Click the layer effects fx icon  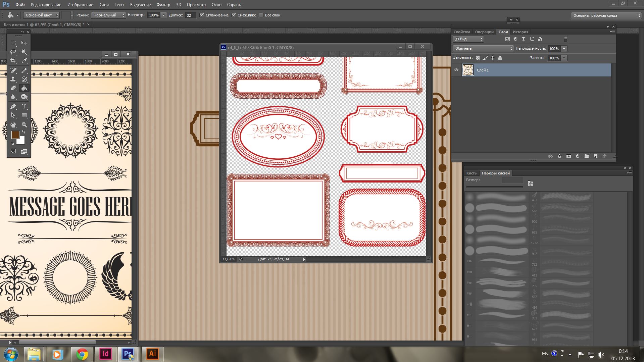559,156
